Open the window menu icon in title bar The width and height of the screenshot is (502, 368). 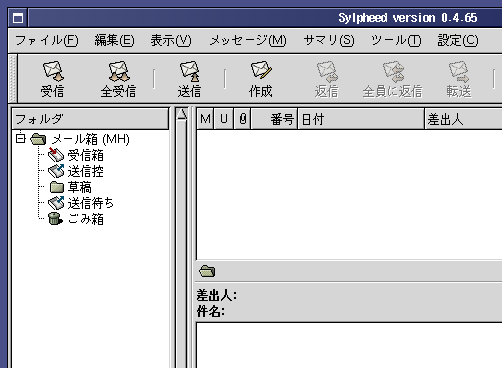pos(18,18)
